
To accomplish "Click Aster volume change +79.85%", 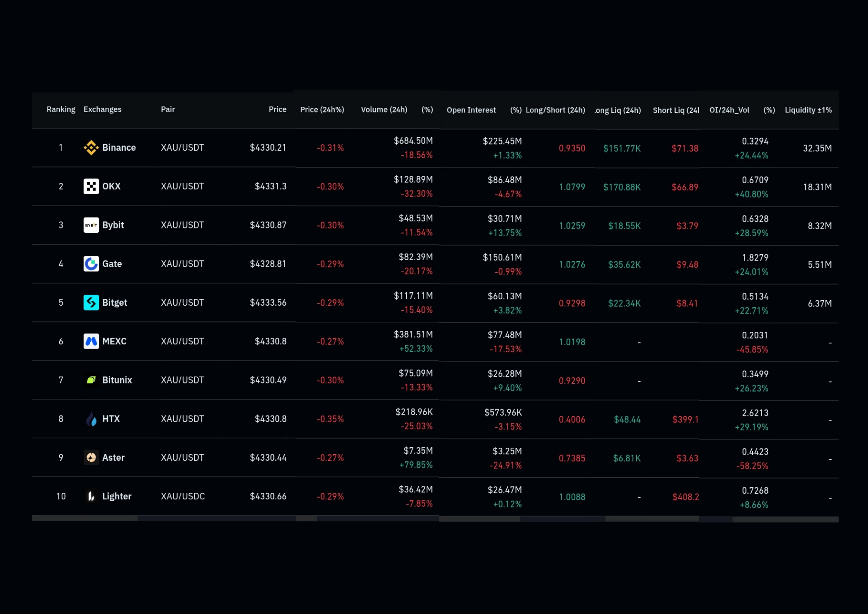I will pos(416,465).
